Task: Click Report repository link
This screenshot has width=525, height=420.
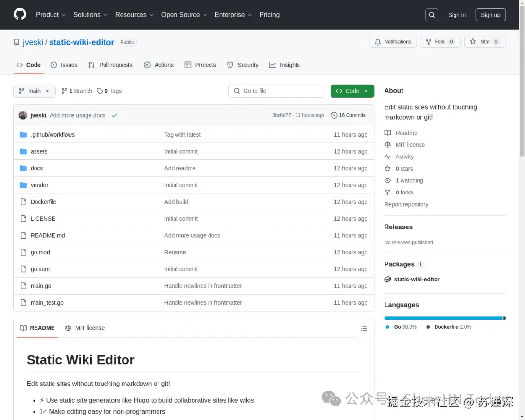Action: click(406, 204)
